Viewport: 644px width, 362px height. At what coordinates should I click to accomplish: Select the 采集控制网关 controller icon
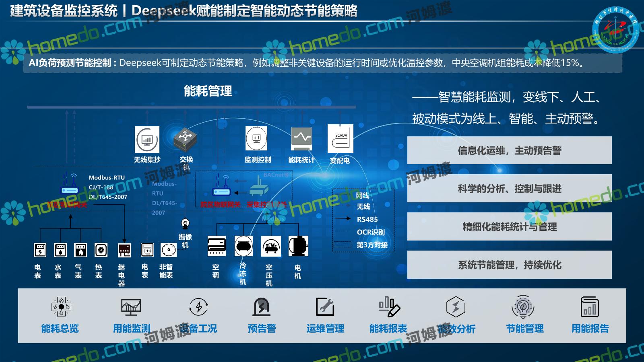tap(259, 186)
